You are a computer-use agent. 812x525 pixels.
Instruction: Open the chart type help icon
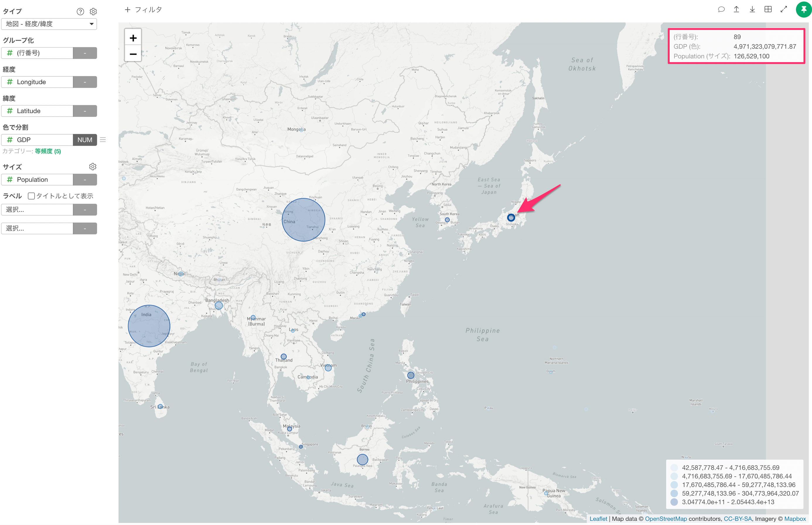80,12
